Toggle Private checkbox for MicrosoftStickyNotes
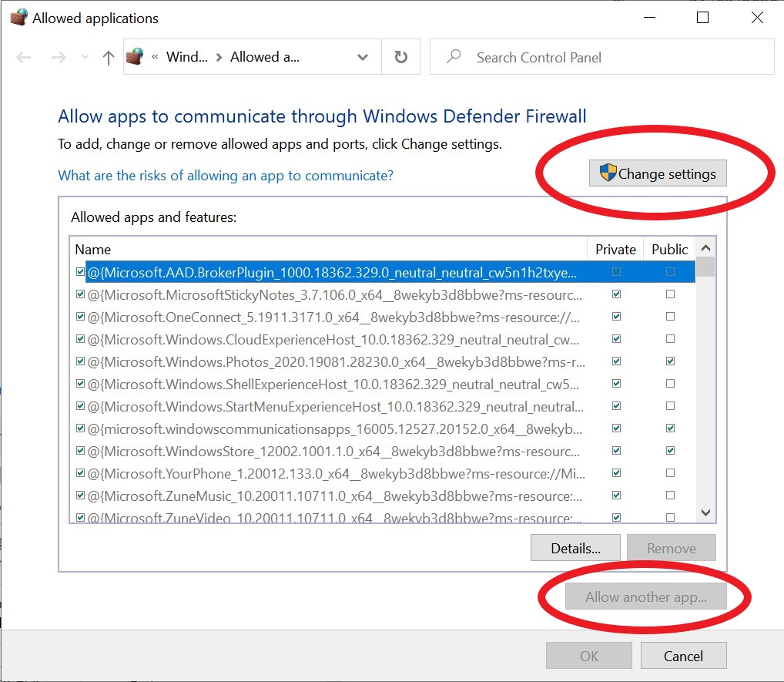This screenshot has height=682, width=784. click(617, 294)
